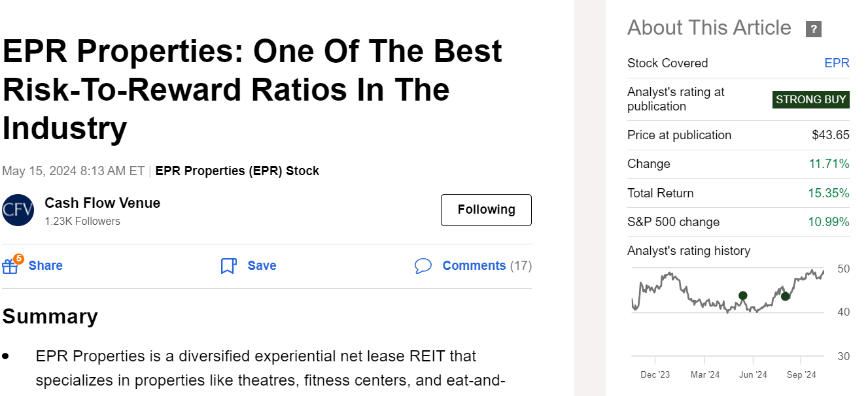Open comments via the speech bubble icon
The width and height of the screenshot is (868, 396).
[x=423, y=266]
